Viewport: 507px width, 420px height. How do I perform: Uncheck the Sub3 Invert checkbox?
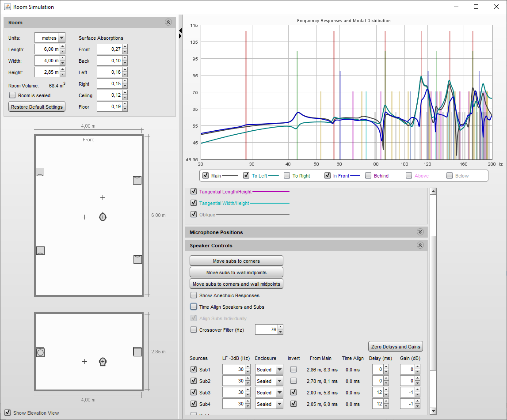294,392
